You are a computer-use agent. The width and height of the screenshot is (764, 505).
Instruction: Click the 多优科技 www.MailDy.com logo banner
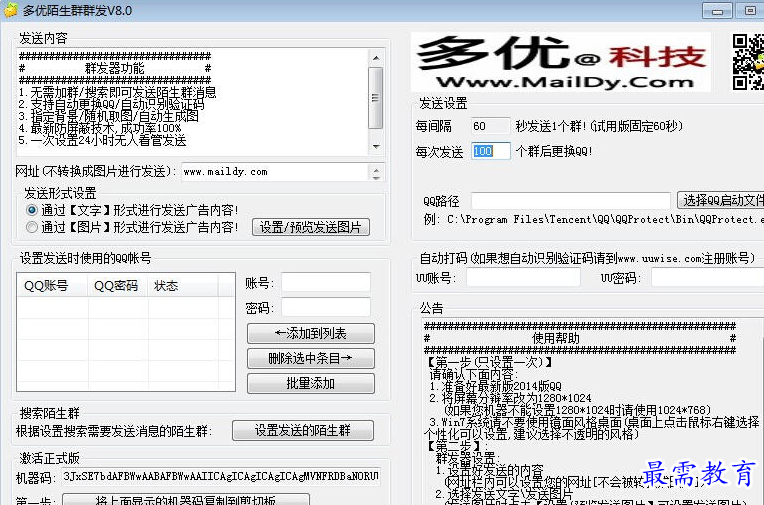tap(560, 62)
